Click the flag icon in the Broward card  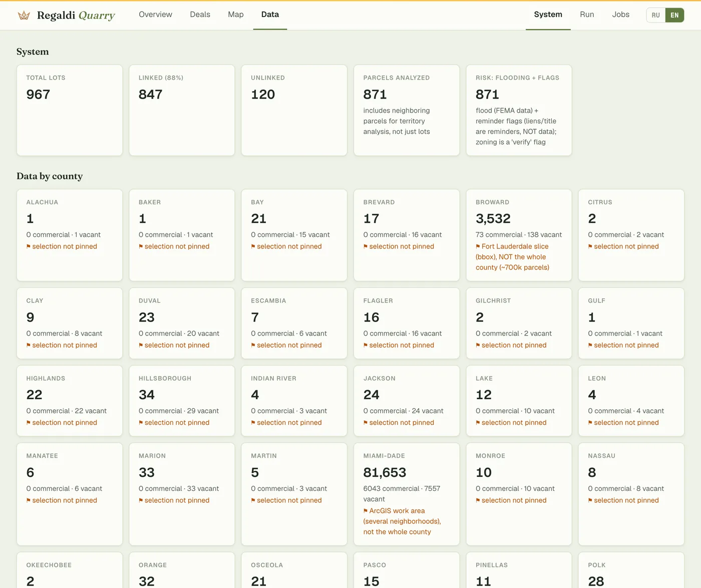coord(478,246)
